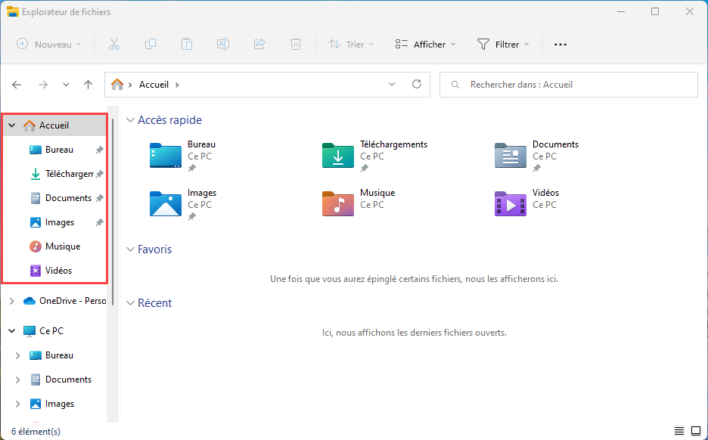Click the Cut scissors icon in toolbar
The width and height of the screenshot is (708, 440).
(113, 44)
